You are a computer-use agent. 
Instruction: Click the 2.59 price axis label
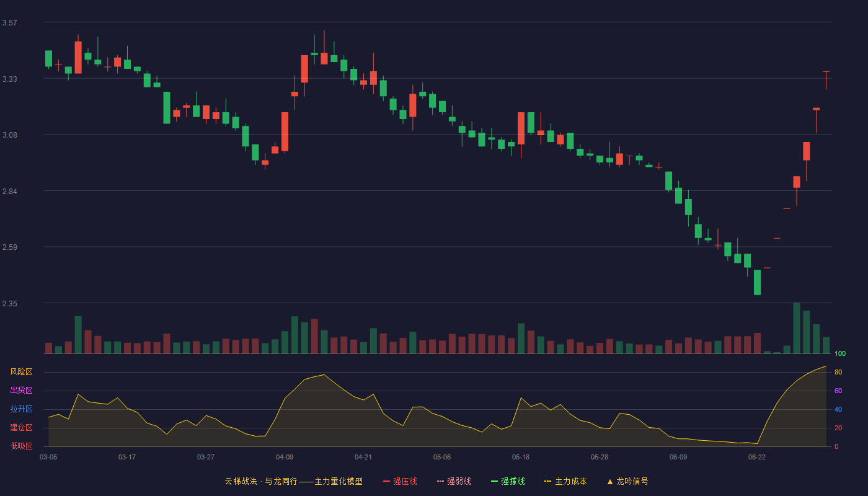coord(9,247)
